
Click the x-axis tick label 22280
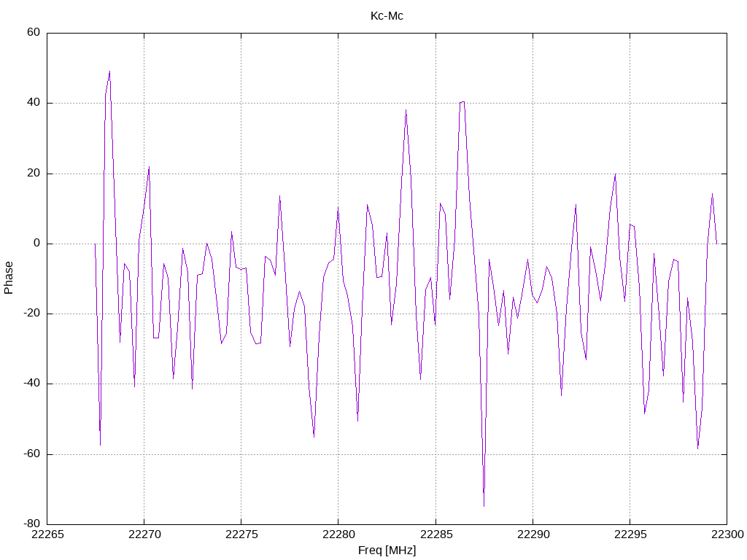point(338,534)
